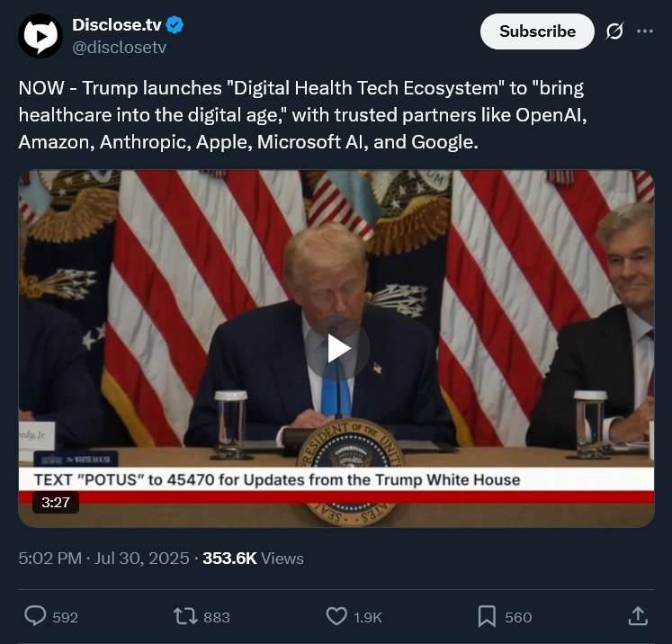Click the reply speech bubble icon
This screenshot has height=644, width=672.
35,616
